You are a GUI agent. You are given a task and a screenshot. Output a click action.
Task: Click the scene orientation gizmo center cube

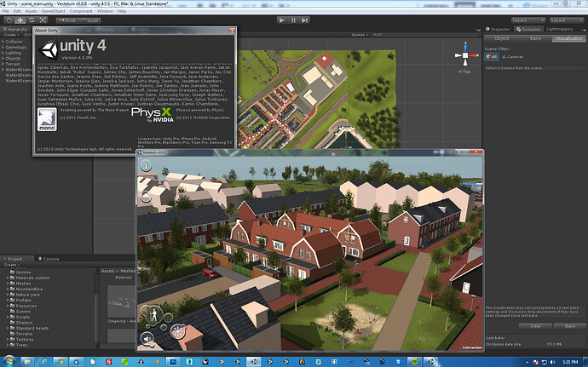465,55
